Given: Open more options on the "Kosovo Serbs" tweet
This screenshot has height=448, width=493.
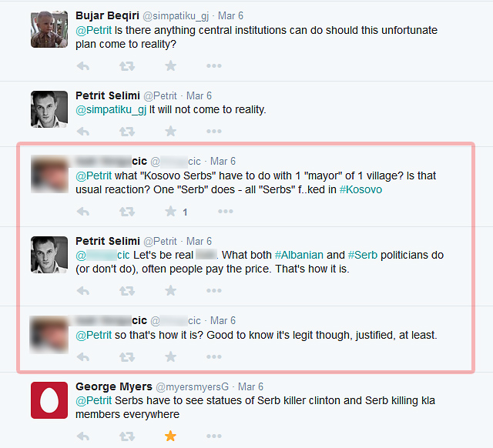Looking at the screenshot, I should pyautogui.click(x=225, y=211).
